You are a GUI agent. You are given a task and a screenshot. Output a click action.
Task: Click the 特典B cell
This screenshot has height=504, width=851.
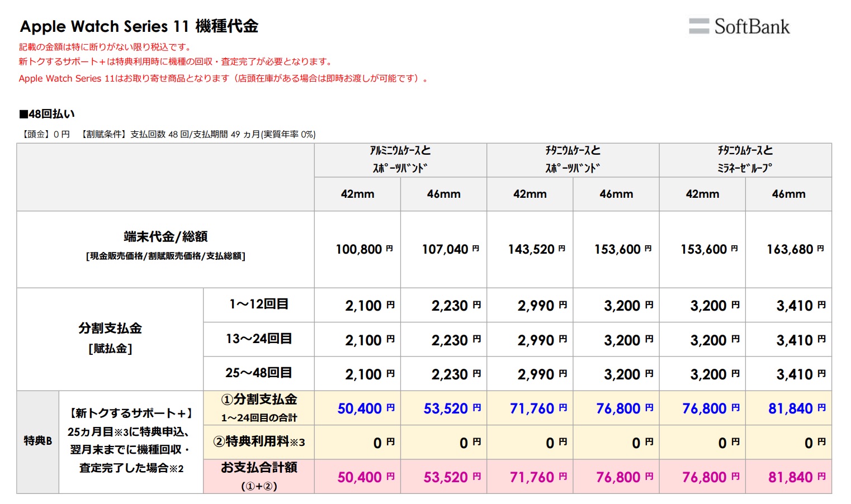click(37, 441)
